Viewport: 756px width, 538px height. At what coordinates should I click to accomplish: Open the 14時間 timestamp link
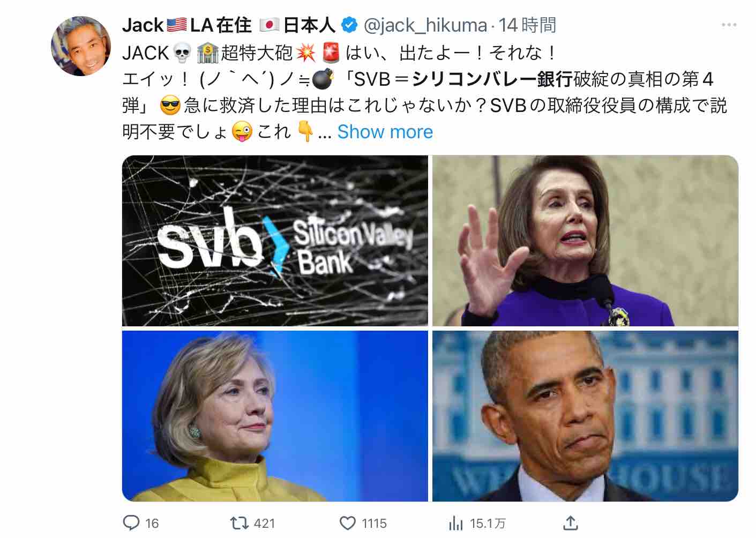coord(528,25)
